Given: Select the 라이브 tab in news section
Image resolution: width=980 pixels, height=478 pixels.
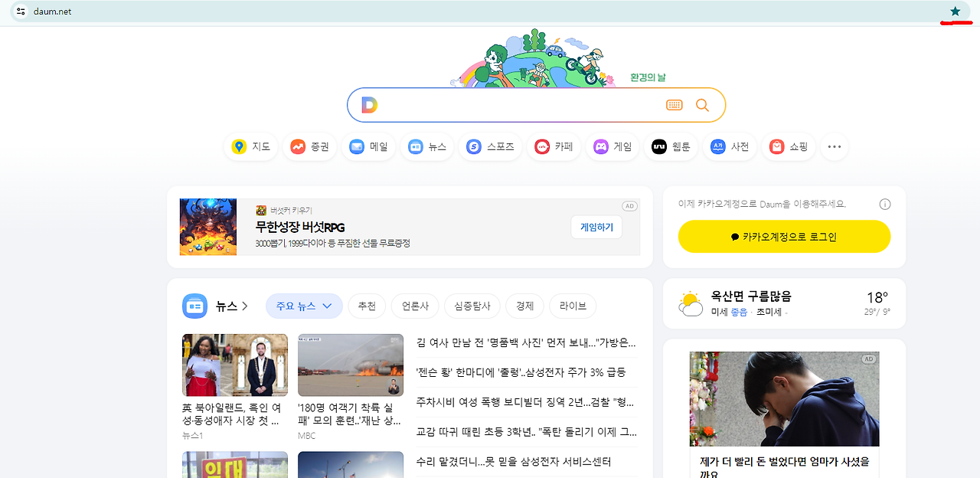Looking at the screenshot, I should point(573,306).
